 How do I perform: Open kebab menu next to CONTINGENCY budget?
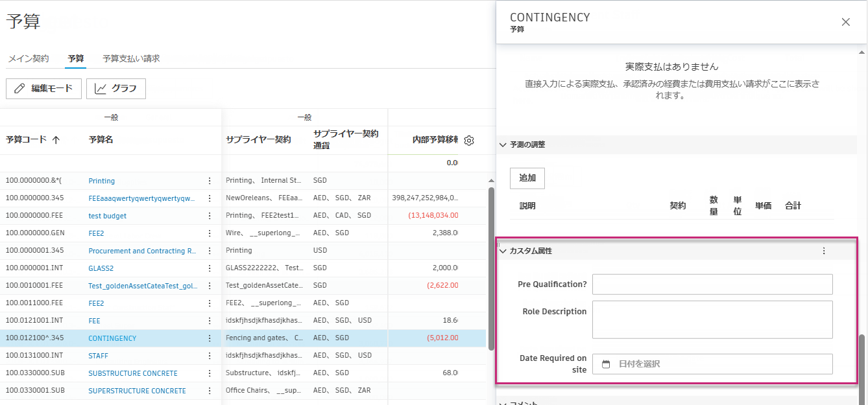209,338
